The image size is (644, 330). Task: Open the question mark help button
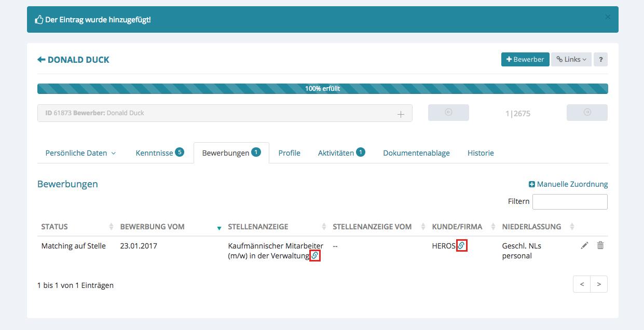click(x=600, y=59)
